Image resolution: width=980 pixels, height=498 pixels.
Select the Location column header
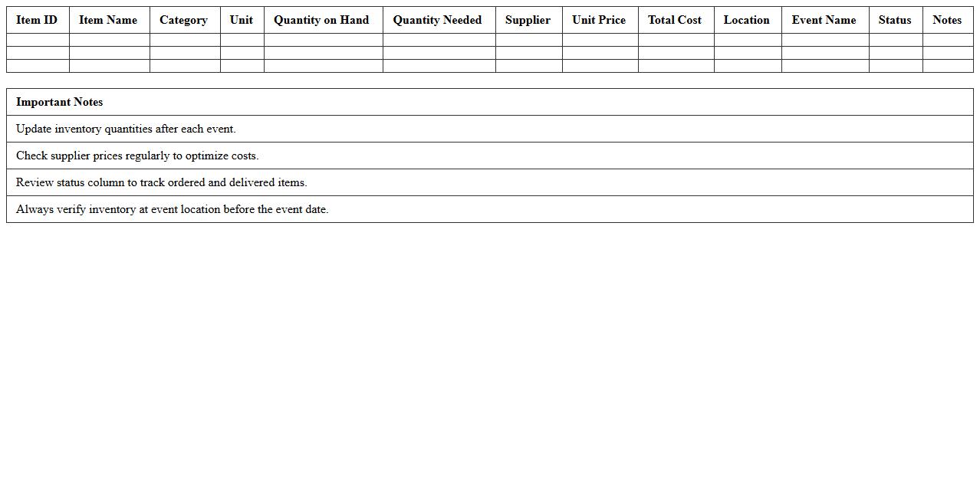pos(746,20)
